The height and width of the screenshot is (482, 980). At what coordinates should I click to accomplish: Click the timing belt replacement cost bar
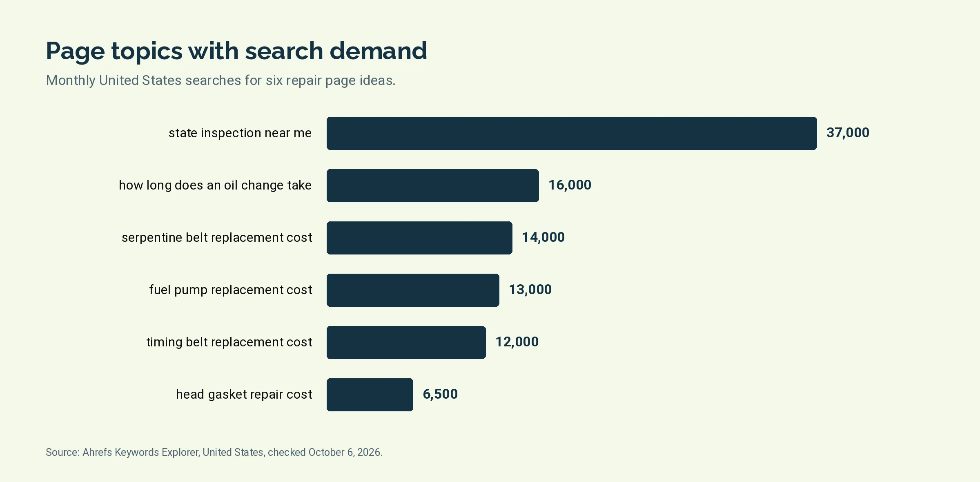coord(406,342)
